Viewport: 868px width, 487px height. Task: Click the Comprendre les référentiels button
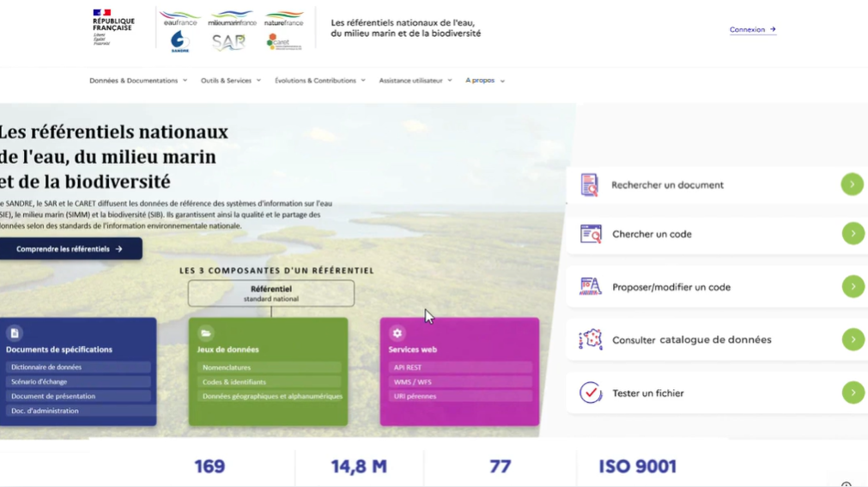[x=70, y=249]
